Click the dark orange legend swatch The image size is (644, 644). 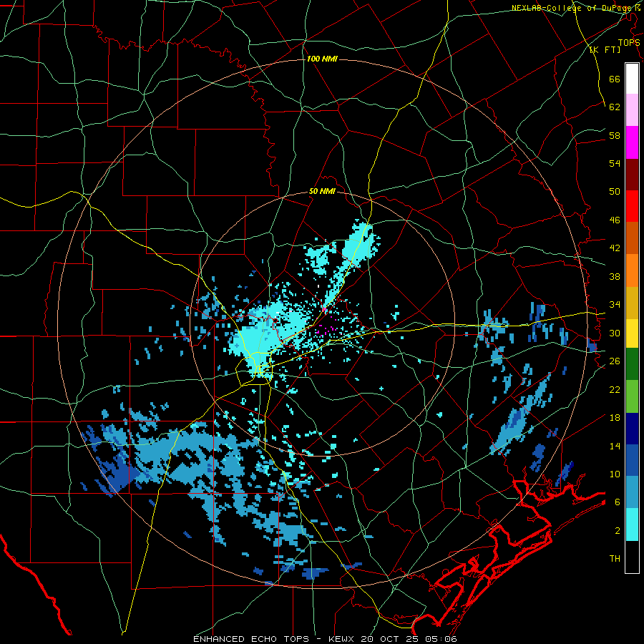632,238
